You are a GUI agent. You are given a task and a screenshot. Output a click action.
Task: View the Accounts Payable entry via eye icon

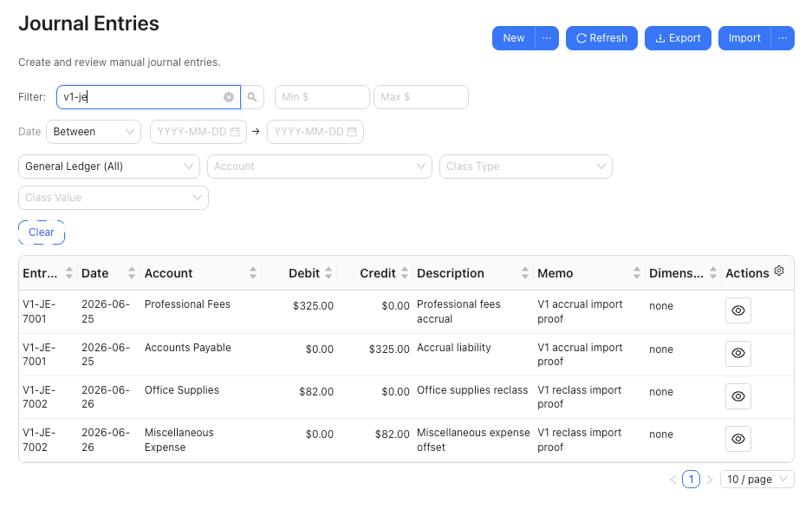(x=738, y=353)
